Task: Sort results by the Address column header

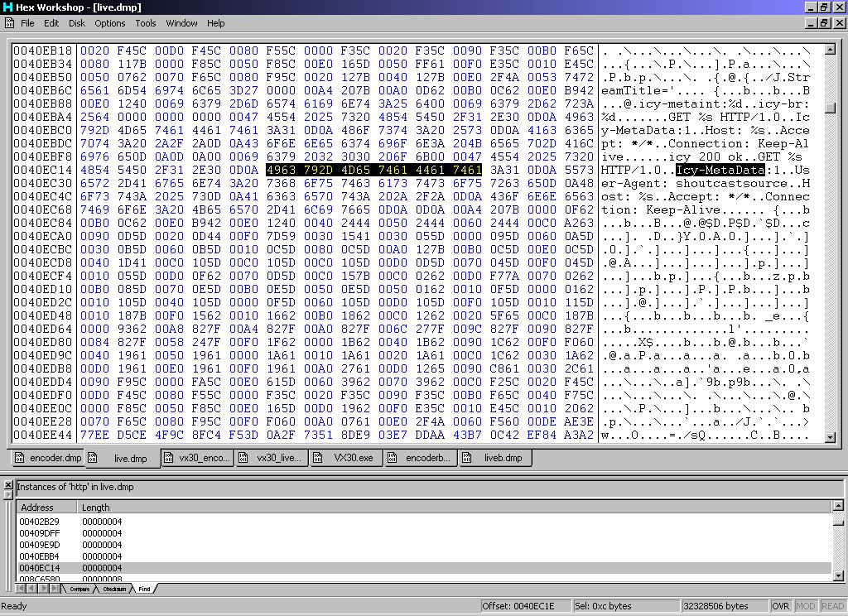Action: click(x=46, y=508)
